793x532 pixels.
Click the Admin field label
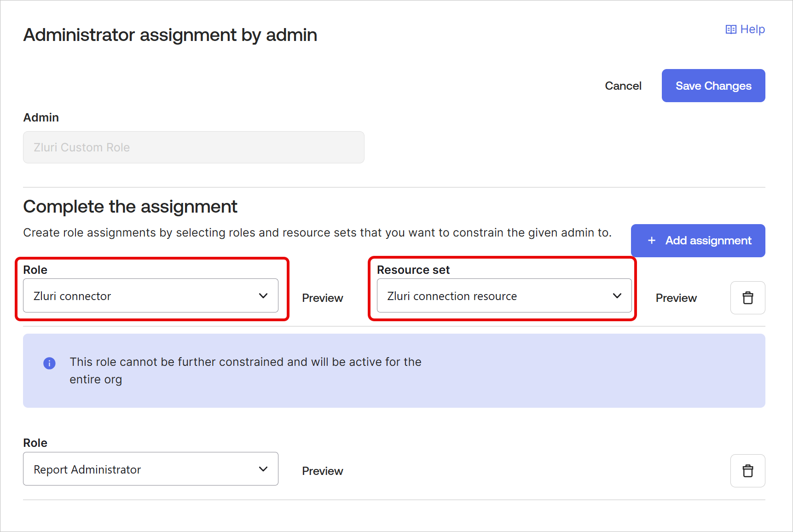tap(41, 117)
